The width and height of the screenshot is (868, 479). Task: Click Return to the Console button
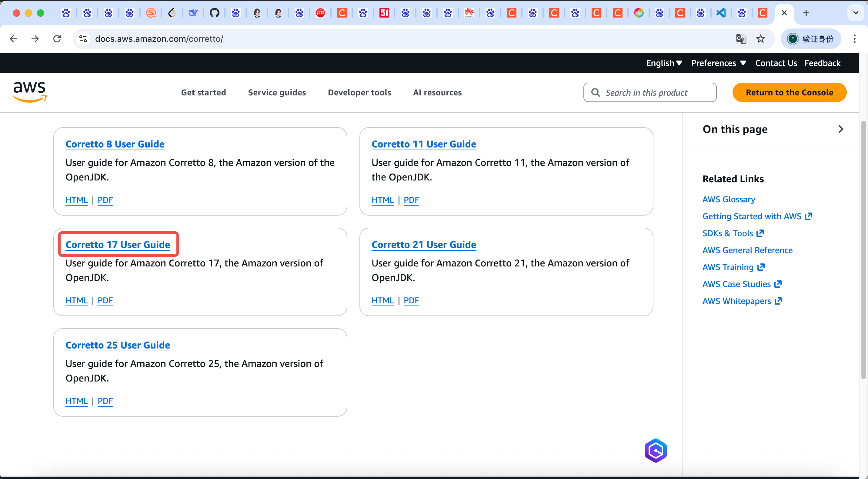789,92
